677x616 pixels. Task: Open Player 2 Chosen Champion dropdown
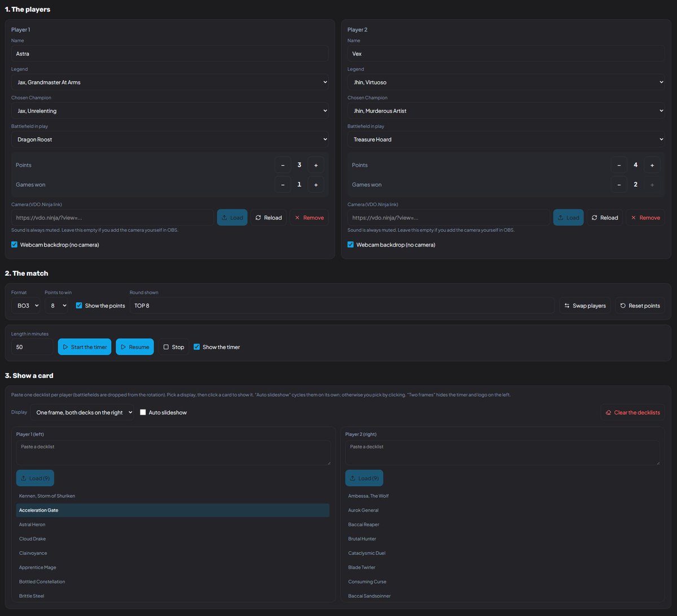coord(506,111)
